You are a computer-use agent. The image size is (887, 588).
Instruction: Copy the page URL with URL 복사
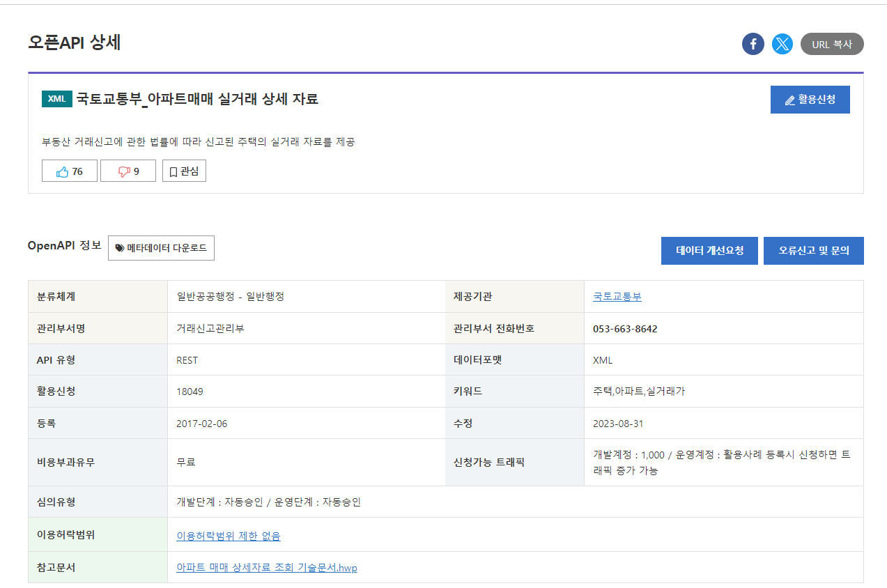click(x=832, y=44)
